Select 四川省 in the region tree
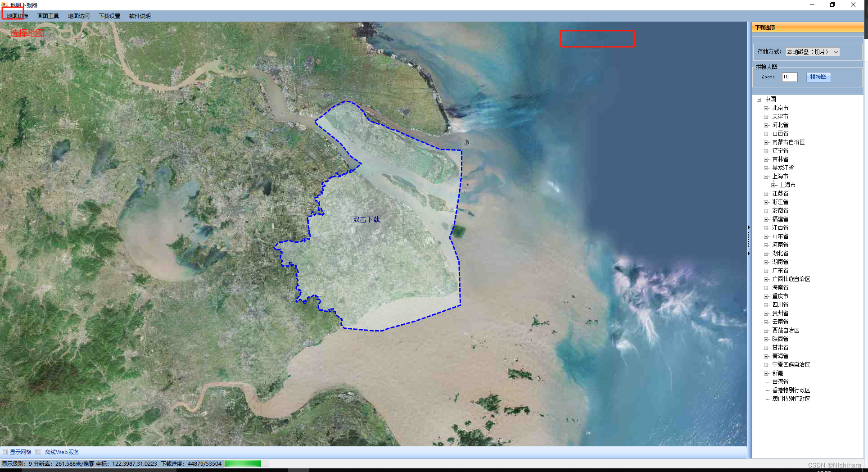This screenshot has width=868, height=472. tap(780, 305)
